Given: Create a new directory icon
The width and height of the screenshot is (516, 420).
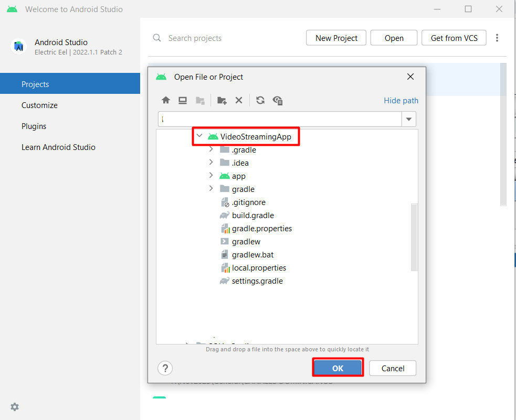Looking at the screenshot, I should (222, 100).
